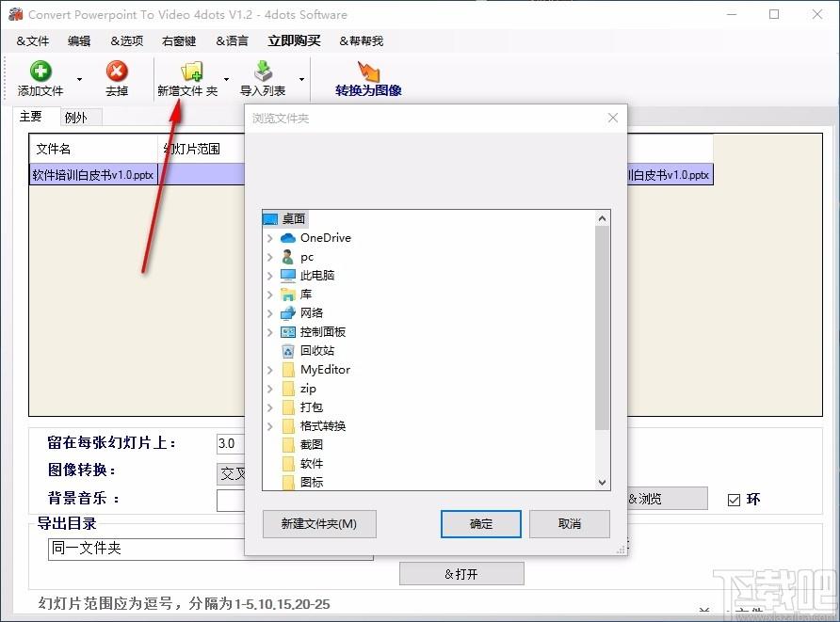This screenshot has width=840, height=622.
Task: Click the folder tree scrollbar thumb
Action: click(602, 327)
